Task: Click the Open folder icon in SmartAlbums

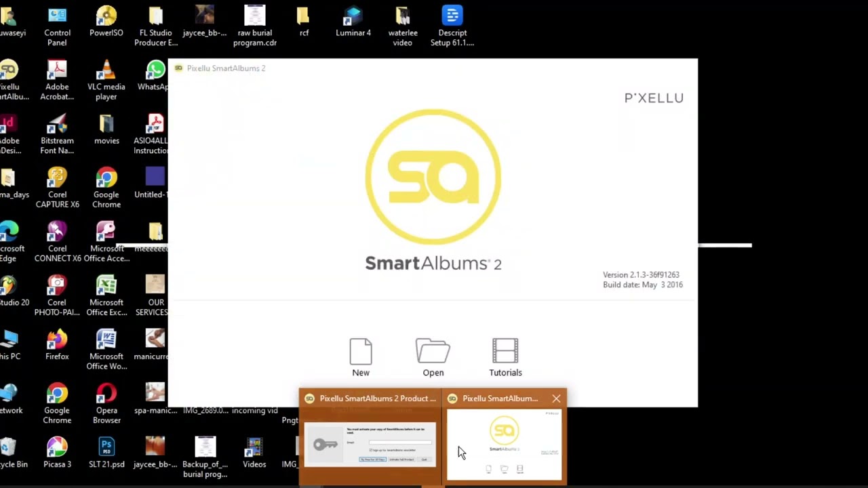Action: [433, 357]
